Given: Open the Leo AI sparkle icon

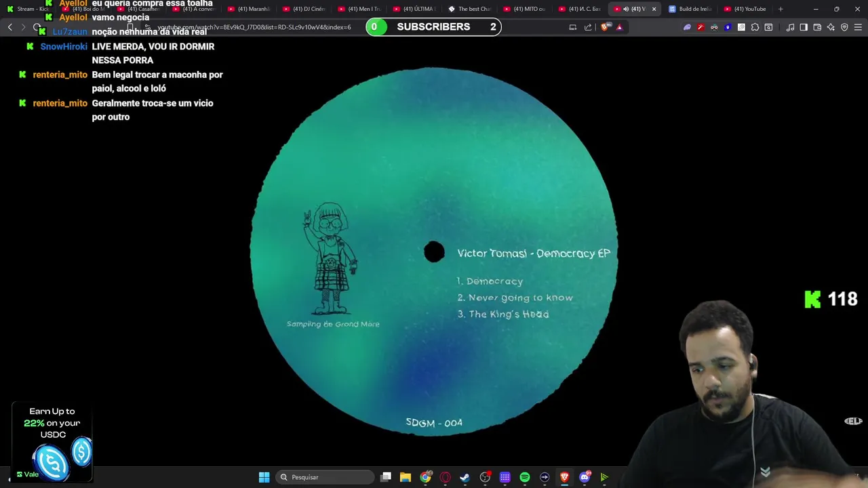Looking at the screenshot, I should 831,27.
